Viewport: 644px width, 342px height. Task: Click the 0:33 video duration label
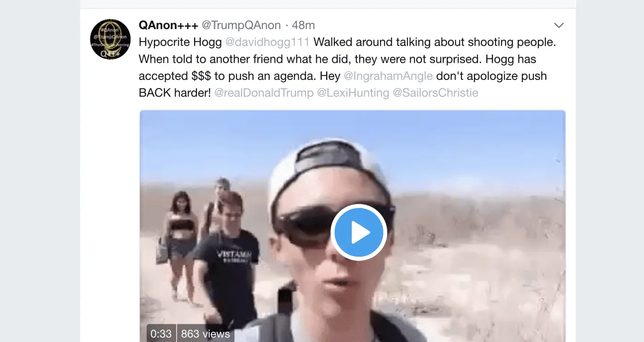pyautogui.click(x=161, y=334)
